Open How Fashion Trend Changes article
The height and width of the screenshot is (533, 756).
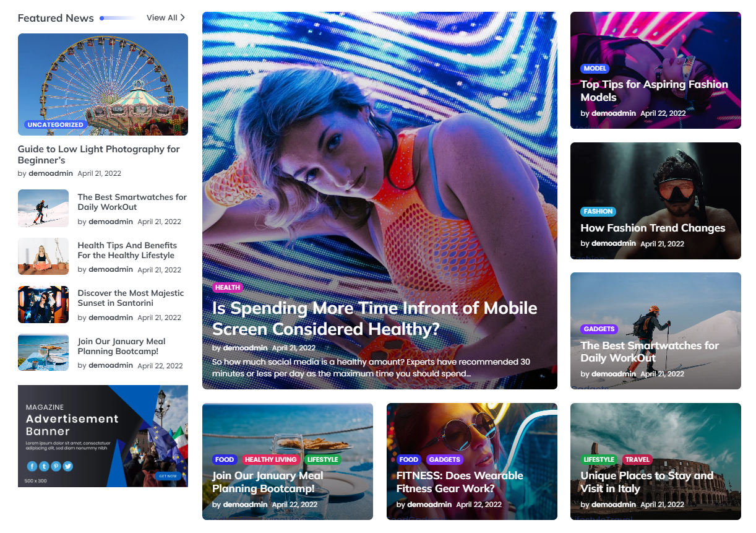tap(653, 228)
